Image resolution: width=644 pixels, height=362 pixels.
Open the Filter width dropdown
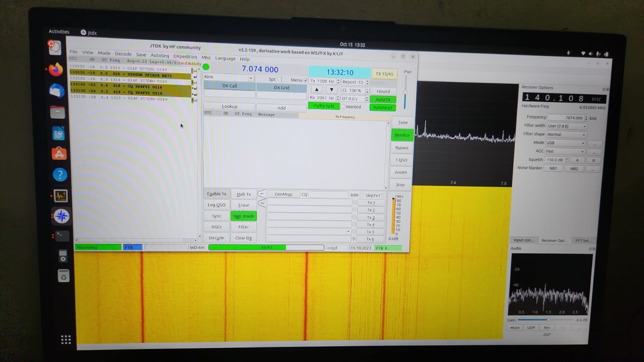(566, 126)
